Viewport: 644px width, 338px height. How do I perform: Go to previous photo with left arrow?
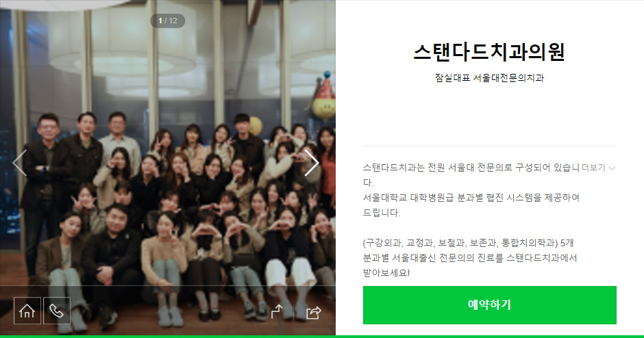[x=20, y=163]
